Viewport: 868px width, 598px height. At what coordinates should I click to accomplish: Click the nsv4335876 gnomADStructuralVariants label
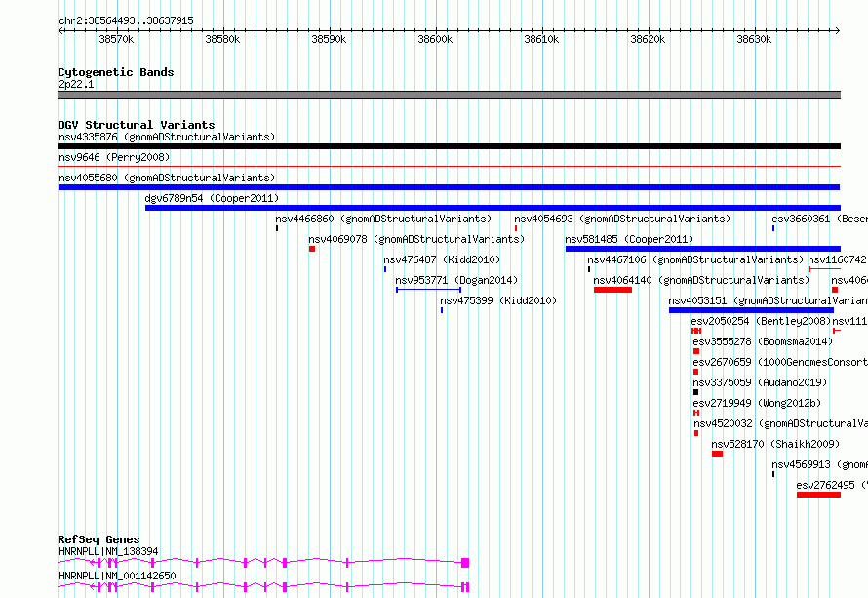click(x=167, y=137)
